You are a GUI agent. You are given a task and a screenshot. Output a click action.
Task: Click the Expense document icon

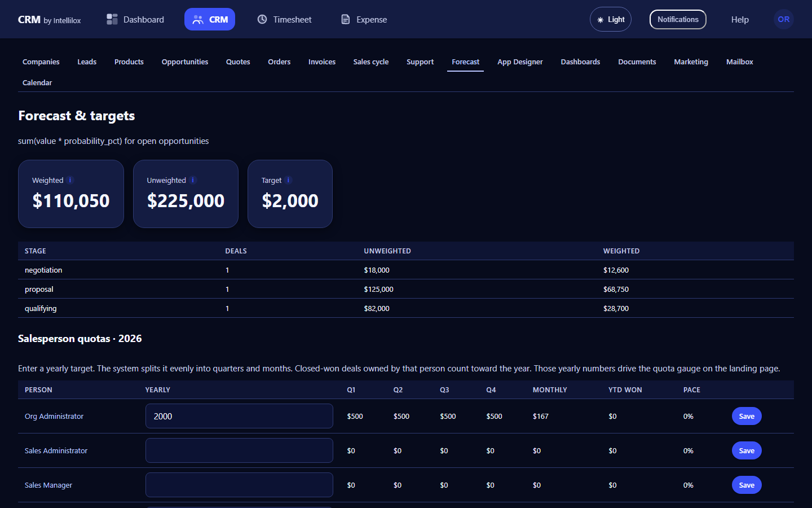pos(346,19)
